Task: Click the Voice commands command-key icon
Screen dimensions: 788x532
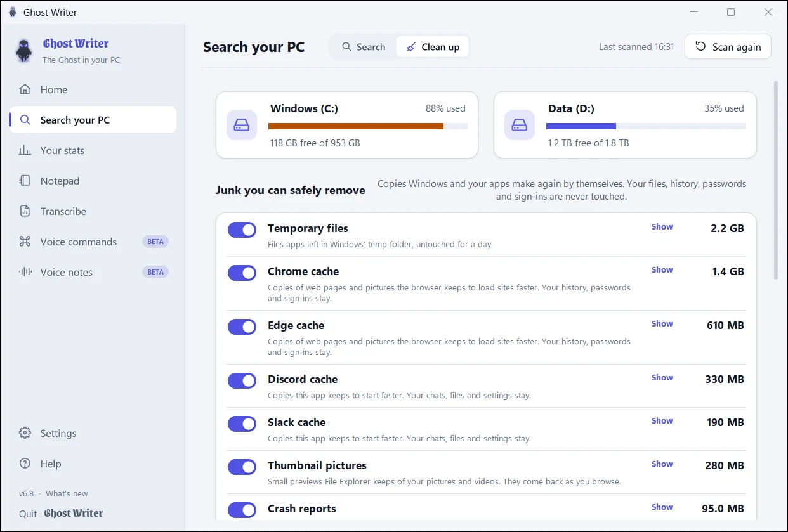Action: 25,242
